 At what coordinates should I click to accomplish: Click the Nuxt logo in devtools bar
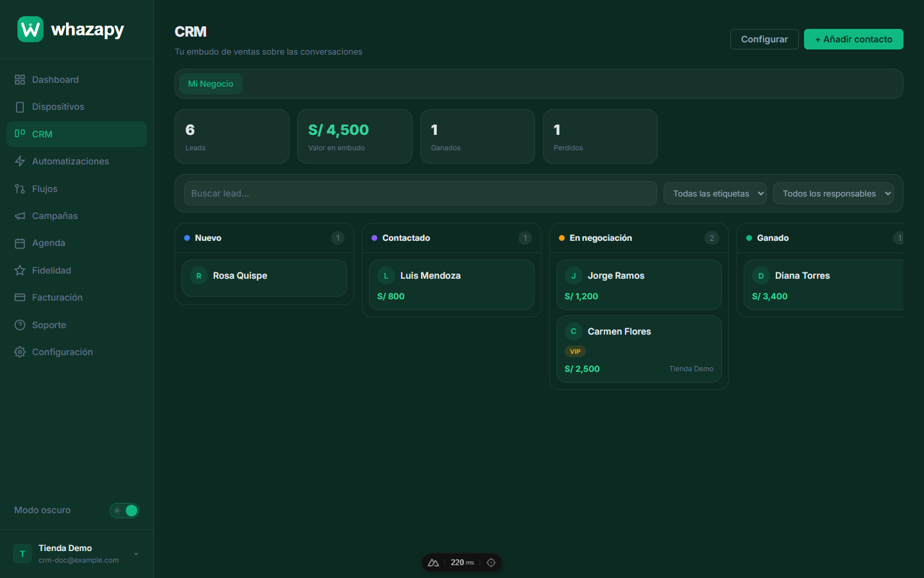[433, 563]
